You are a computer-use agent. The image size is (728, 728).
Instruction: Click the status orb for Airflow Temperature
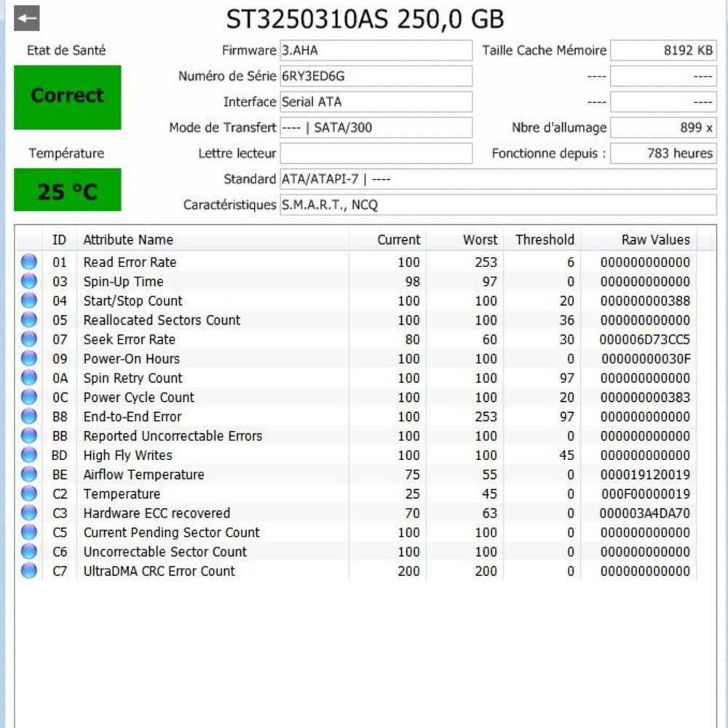(x=29, y=475)
